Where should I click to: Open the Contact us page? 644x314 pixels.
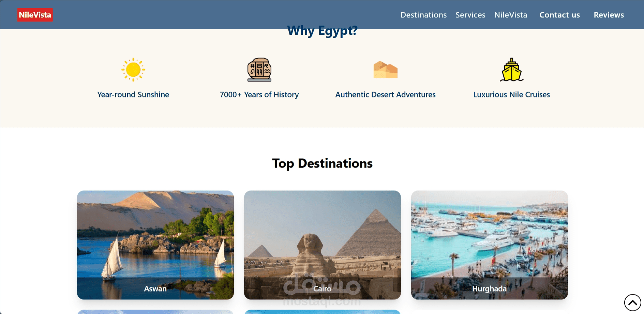pyautogui.click(x=559, y=15)
